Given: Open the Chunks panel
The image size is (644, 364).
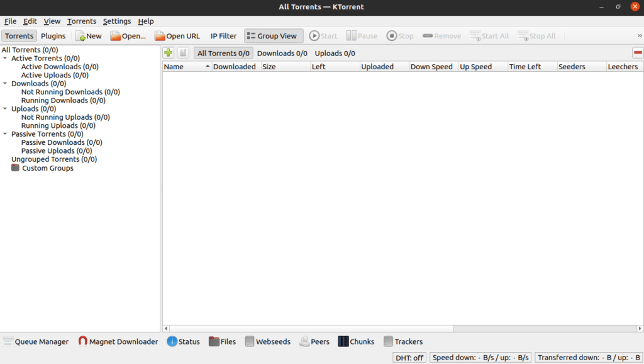Looking at the screenshot, I should [x=356, y=341].
